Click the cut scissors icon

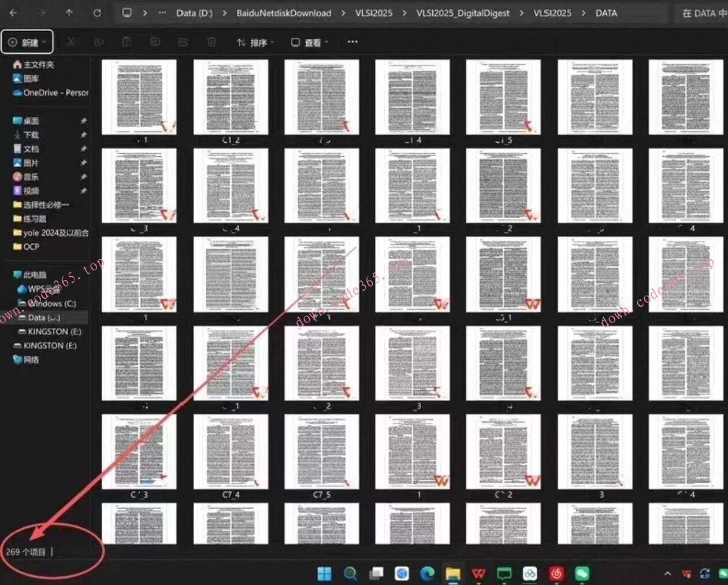point(70,42)
